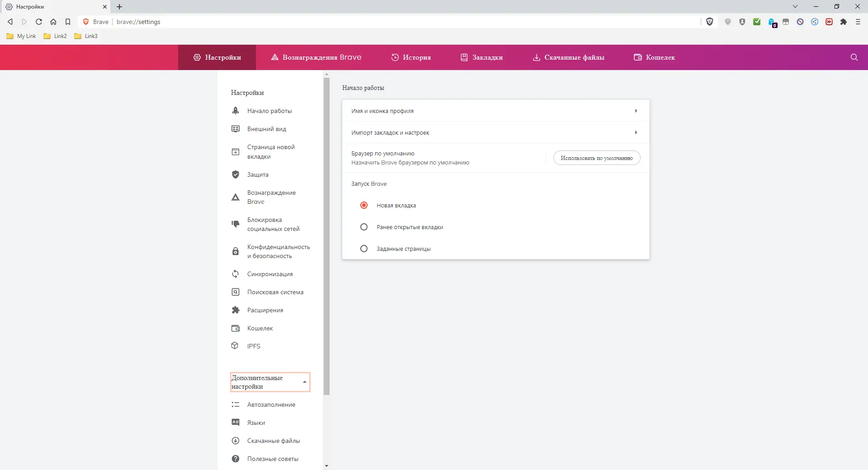868x470 pixels.
Task: Open the Link2 bookmarks folder
Action: click(x=55, y=36)
